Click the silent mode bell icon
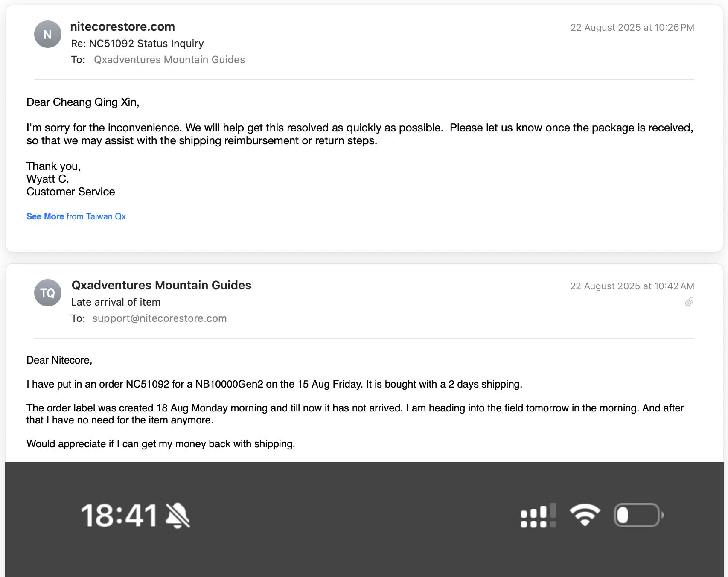 pyautogui.click(x=178, y=516)
